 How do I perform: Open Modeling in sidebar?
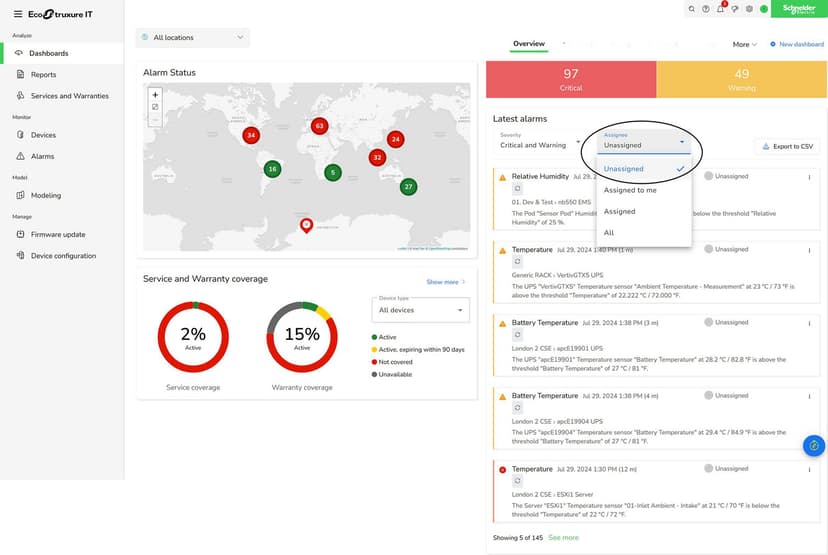(62, 195)
